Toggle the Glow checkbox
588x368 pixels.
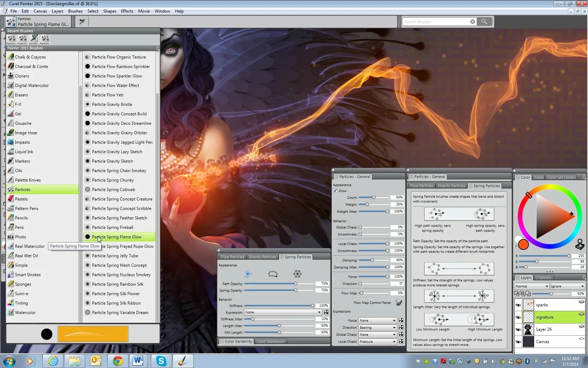point(335,191)
